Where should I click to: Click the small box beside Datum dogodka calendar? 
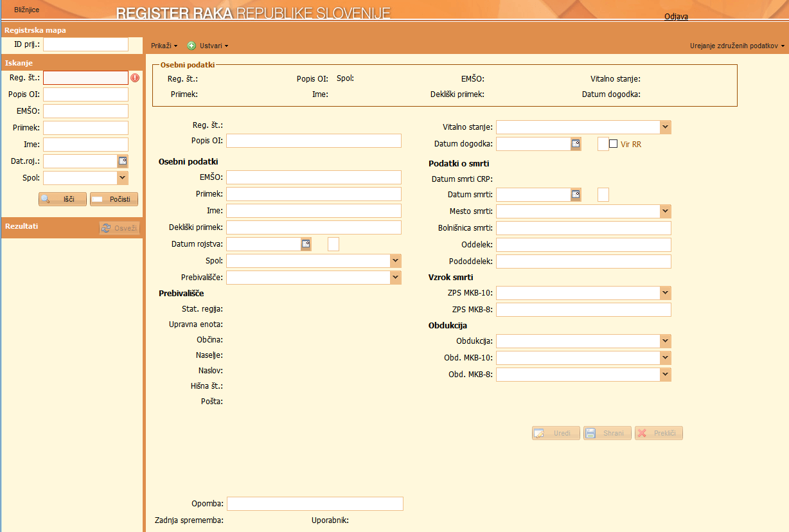603,144
